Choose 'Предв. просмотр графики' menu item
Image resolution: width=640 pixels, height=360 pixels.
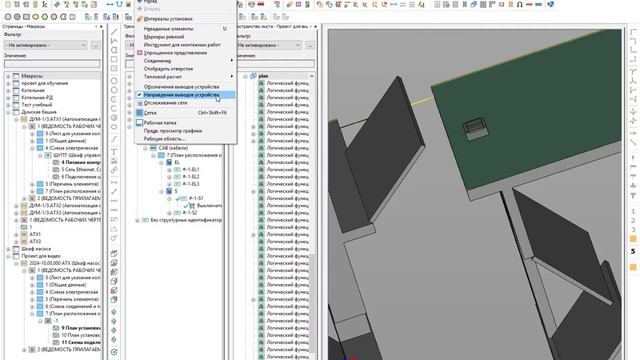click(185, 131)
